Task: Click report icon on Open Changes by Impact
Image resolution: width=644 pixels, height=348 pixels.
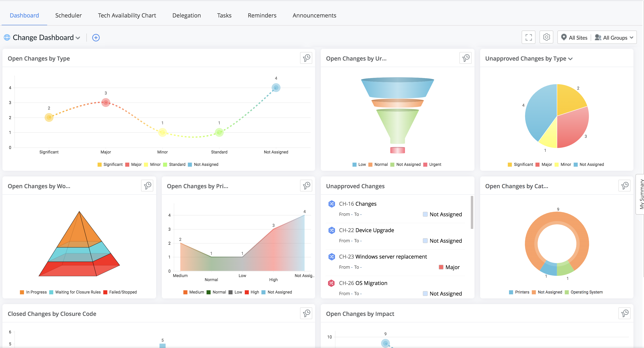Action: [624, 313]
